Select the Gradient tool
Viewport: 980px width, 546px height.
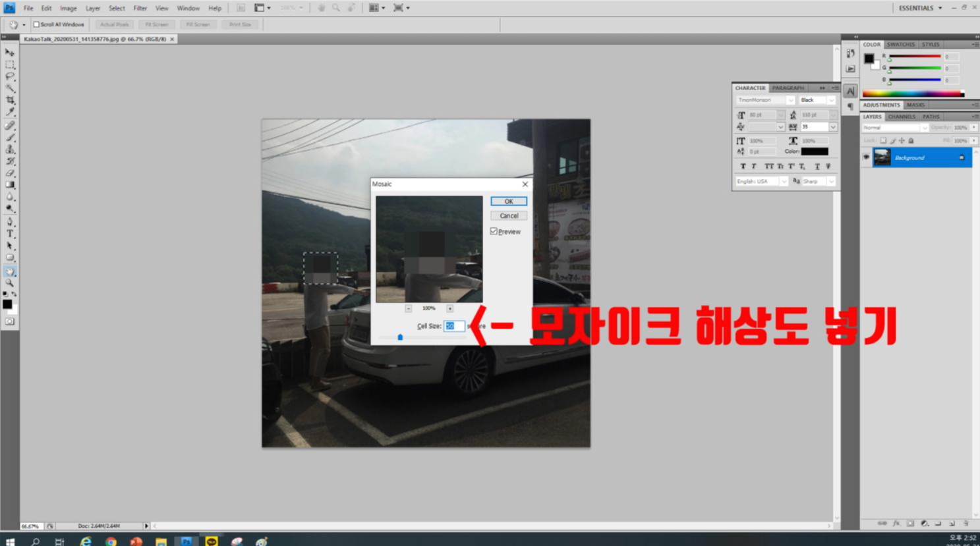click(x=10, y=185)
